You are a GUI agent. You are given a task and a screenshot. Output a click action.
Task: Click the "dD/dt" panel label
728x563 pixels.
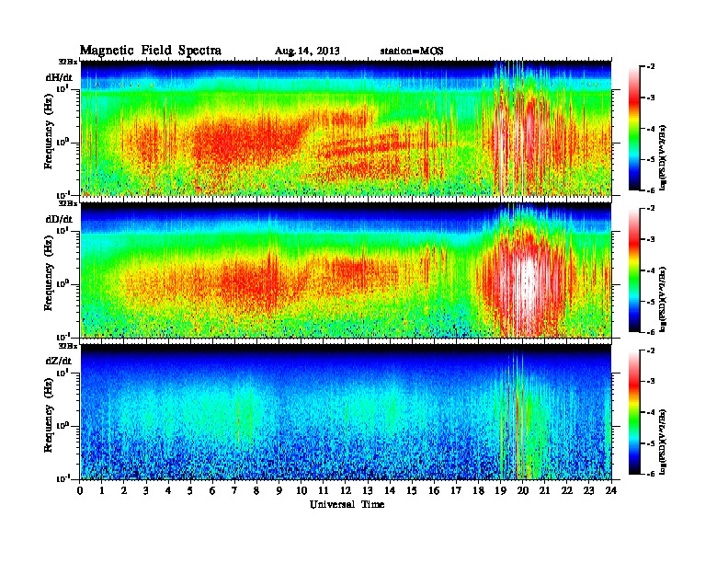(x=59, y=219)
